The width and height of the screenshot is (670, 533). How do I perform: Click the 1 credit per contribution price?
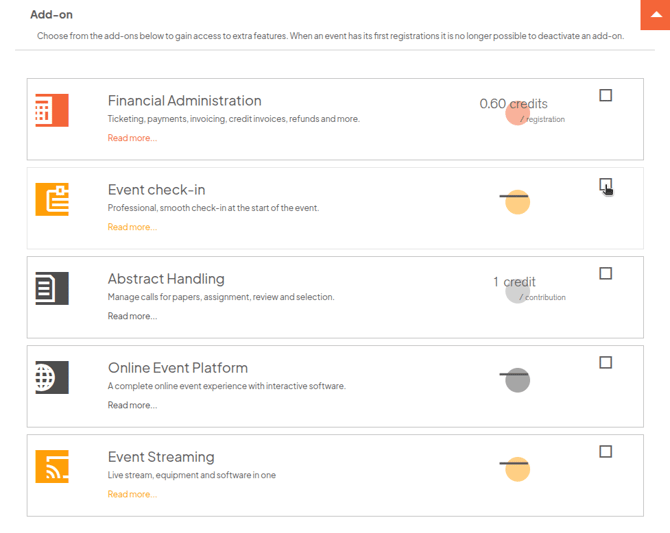coord(529,288)
